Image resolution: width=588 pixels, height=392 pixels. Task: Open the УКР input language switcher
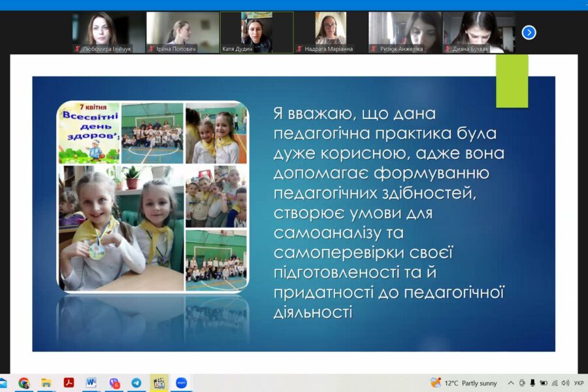[578, 383]
